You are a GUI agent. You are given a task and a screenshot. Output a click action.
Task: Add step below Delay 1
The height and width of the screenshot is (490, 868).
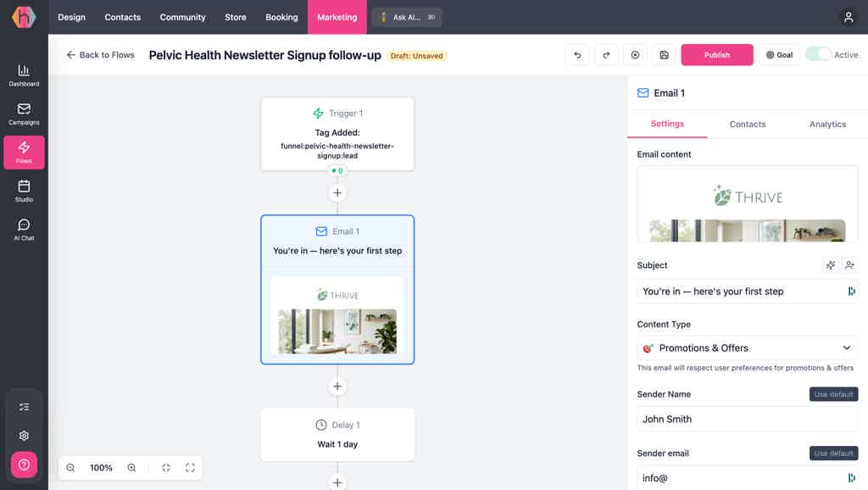337,482
